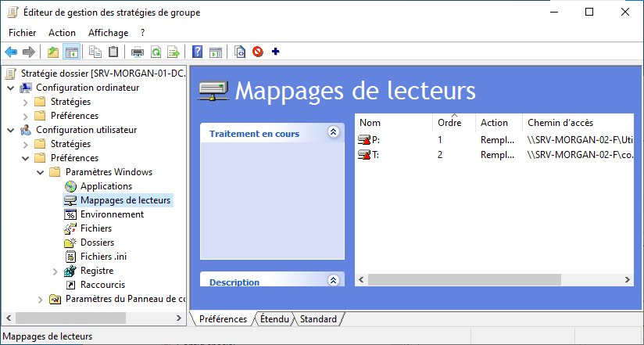Open the Affichage menu
The height and width of the screenshot is (345, 644).
[x=108, y=33]
